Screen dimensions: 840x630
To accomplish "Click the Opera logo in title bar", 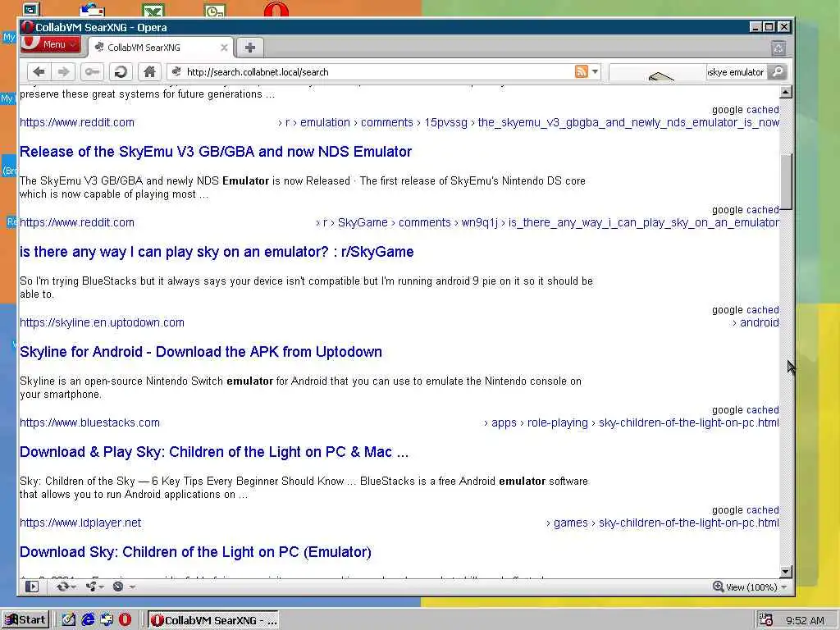I will coord(27,27).
